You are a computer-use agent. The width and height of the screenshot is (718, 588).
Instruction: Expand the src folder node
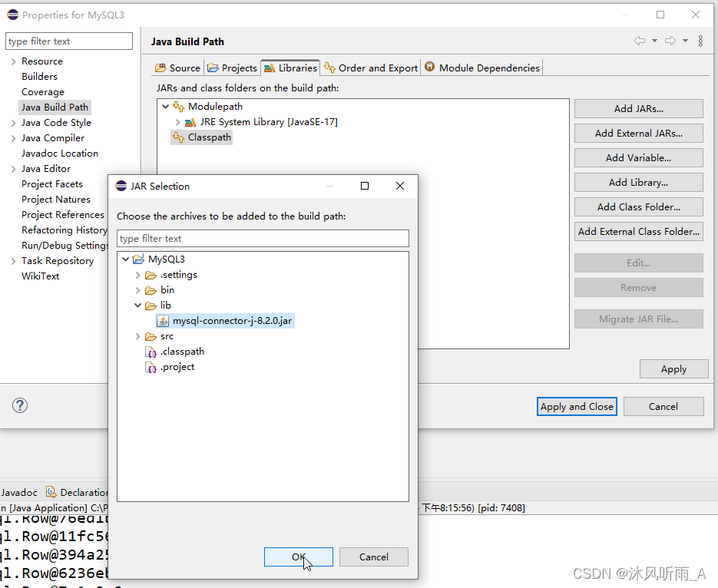(137, 336)
